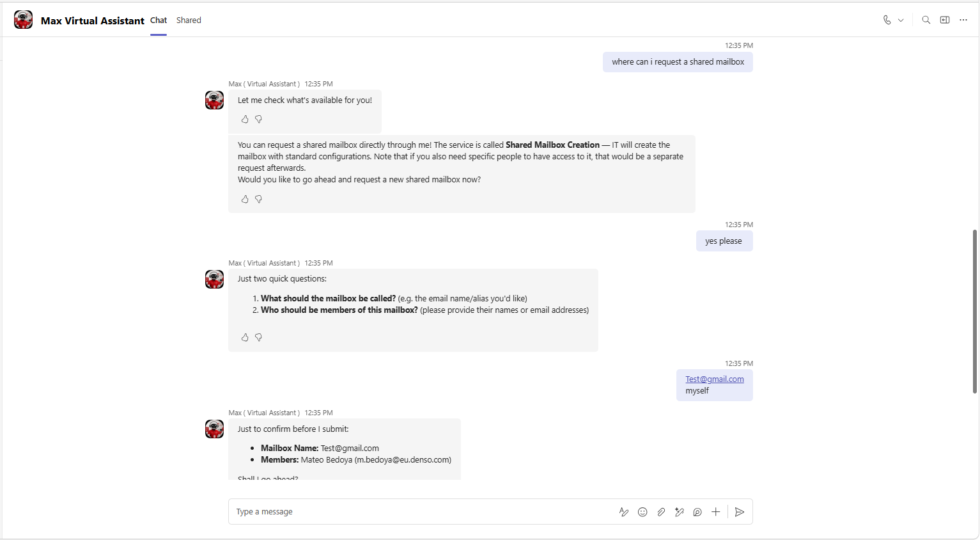Open More options ellipsis menu

pos(963,20)
